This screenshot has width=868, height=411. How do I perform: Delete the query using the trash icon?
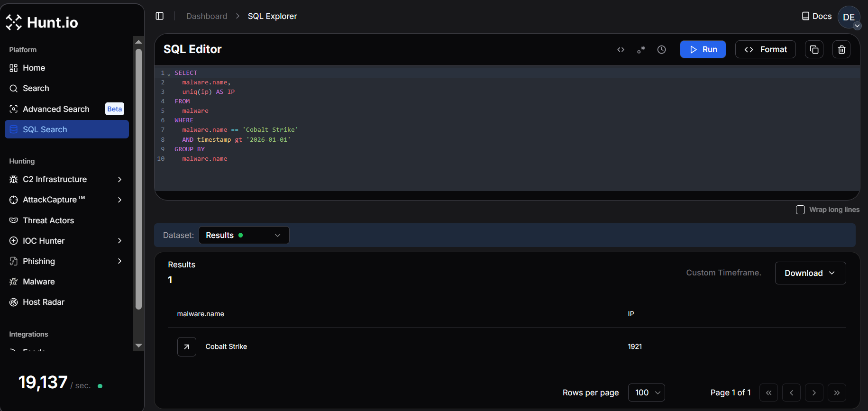tap(841, 49)
